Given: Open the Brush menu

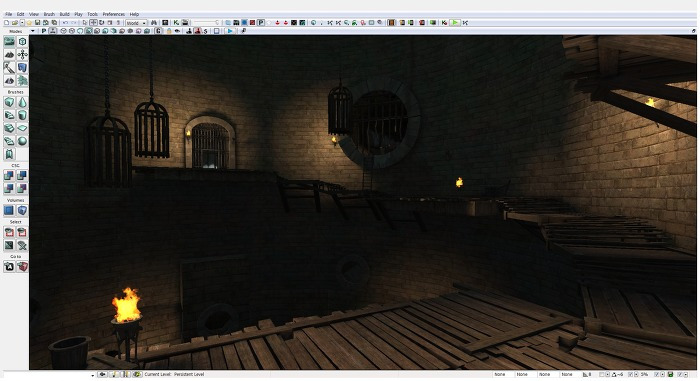Looking at the screenshot, I should coord(49,14).
